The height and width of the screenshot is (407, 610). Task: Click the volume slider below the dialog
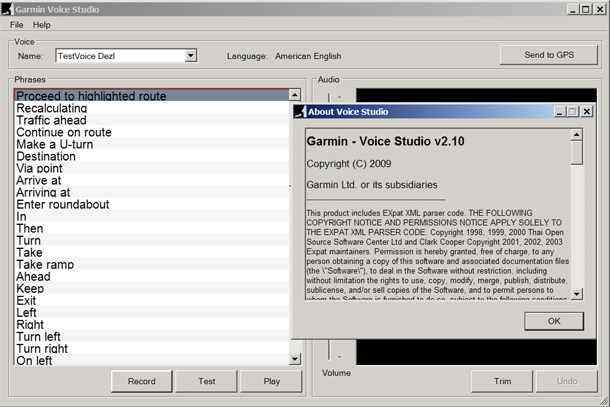pos(330,350)
